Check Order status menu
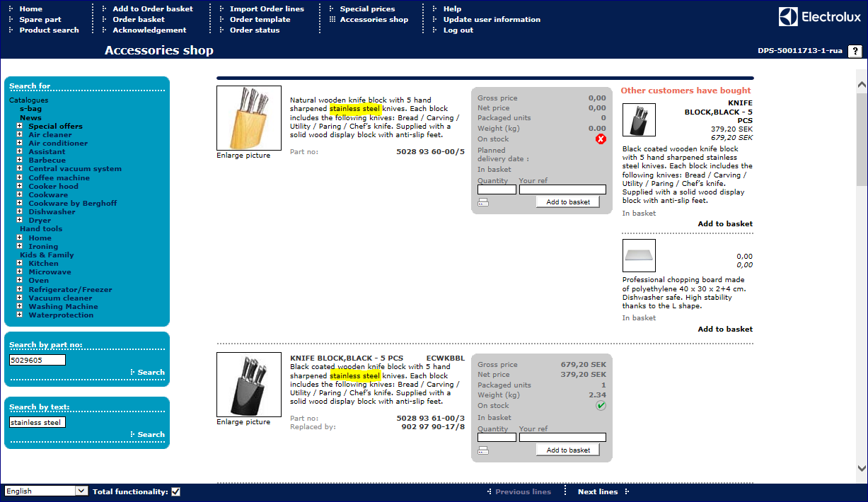Screen dimensions: 868x502 (255, 30)
